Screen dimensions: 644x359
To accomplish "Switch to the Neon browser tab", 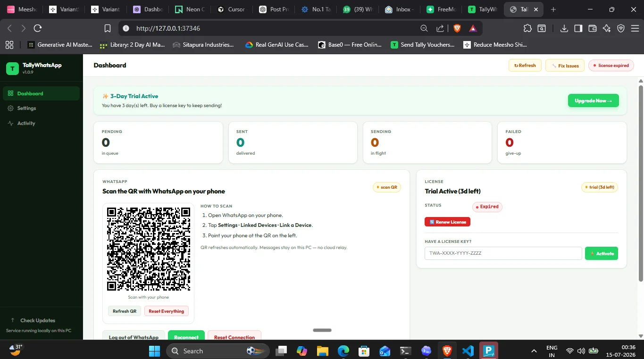I will (190, 9).
